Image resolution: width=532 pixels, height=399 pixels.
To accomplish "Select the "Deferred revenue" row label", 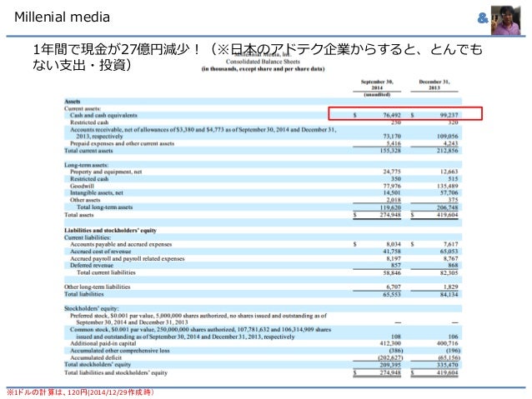I will [x=92, y=266].
